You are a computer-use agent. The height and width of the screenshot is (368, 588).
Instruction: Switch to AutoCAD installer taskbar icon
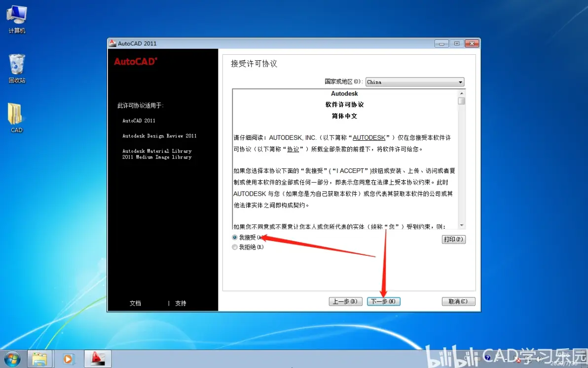pyautogui.click(x=98, y=359)
